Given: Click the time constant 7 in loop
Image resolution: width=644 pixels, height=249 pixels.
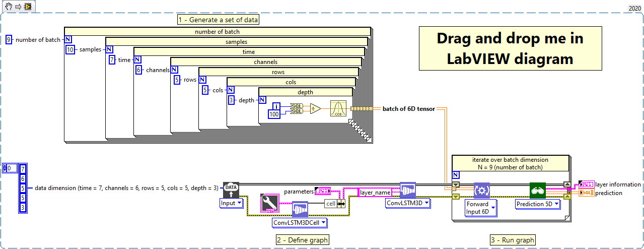Looking at the screenshot, I should [x=112, y=60].
